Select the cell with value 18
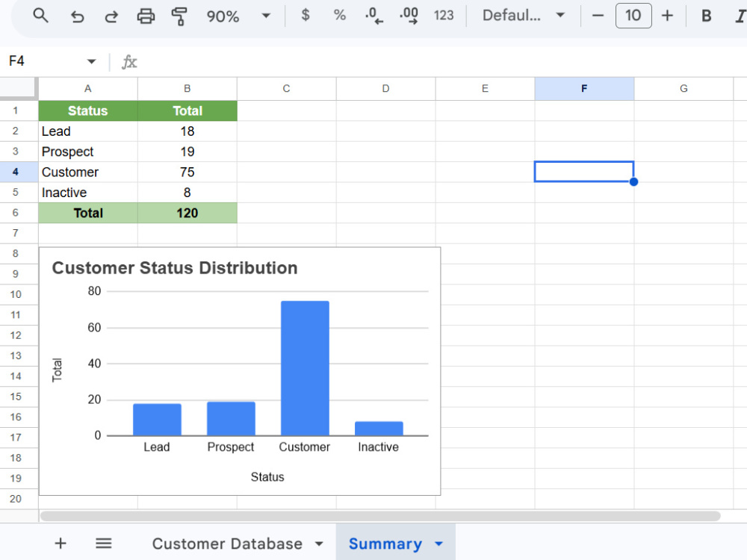The image size is (747, 560). [187, 131]
